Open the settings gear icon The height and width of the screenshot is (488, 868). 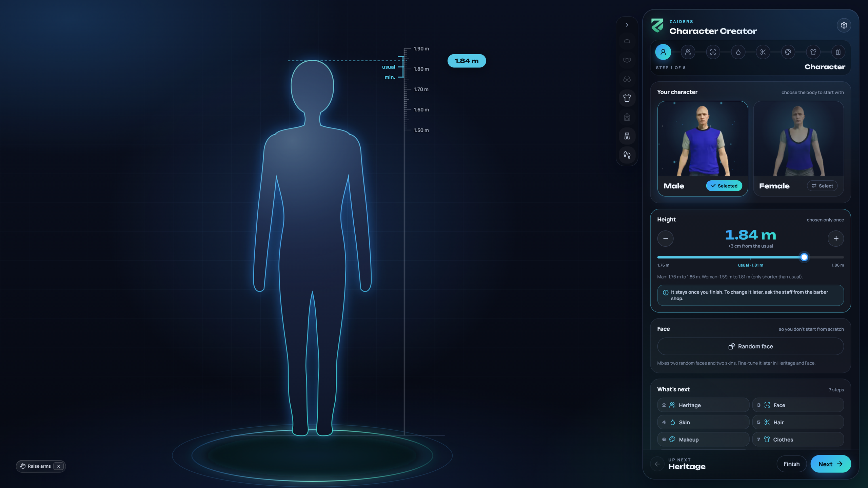tap(844, 25)
